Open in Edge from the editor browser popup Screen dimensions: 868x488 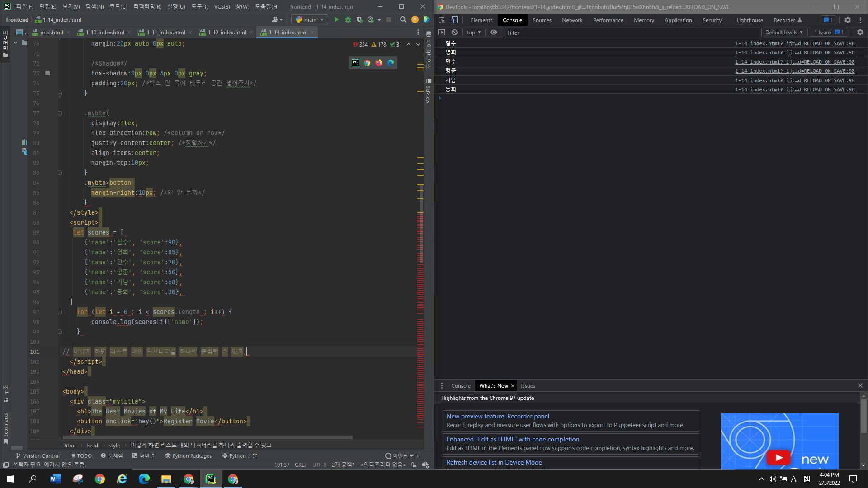point(391,63)
